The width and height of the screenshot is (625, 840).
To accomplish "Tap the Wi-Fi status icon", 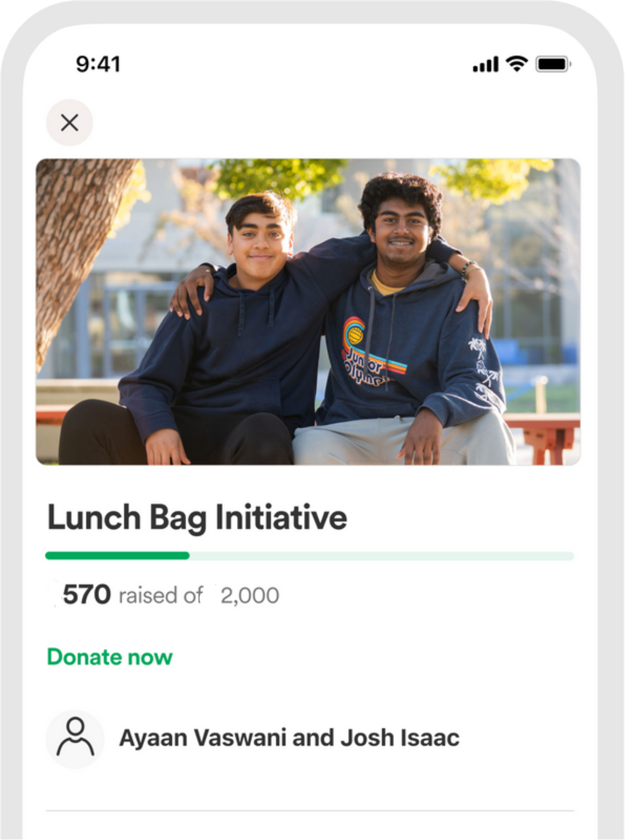I will point(517,64).
